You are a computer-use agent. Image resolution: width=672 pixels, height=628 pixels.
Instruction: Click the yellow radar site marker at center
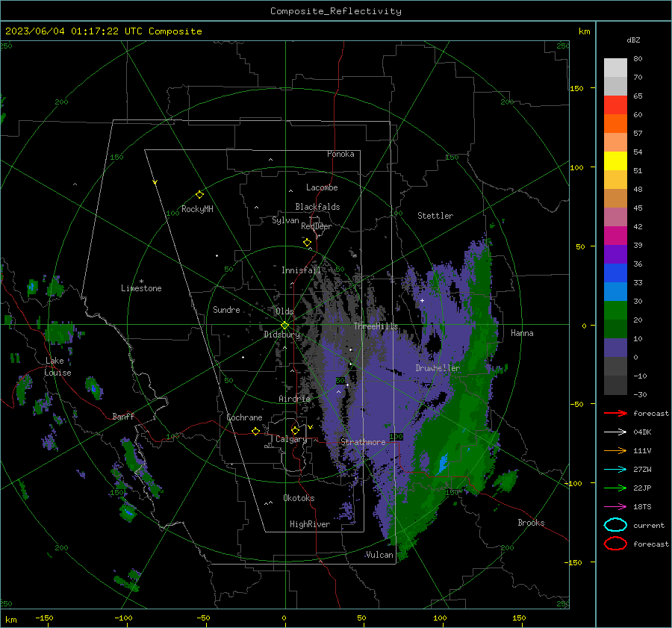point(284,326)
